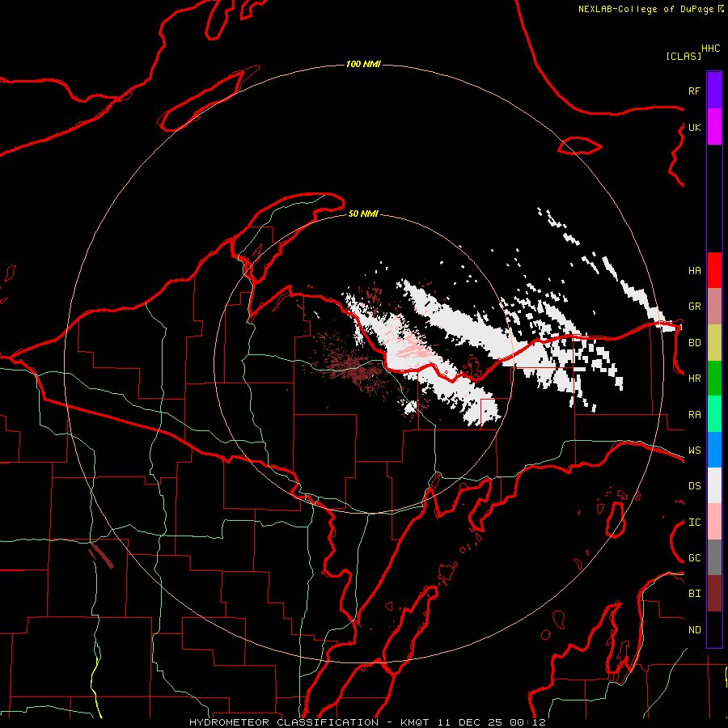Viewport: 728px width, 728px height.
Task: Click the RA legend label
Action: (x=694, y=415)
